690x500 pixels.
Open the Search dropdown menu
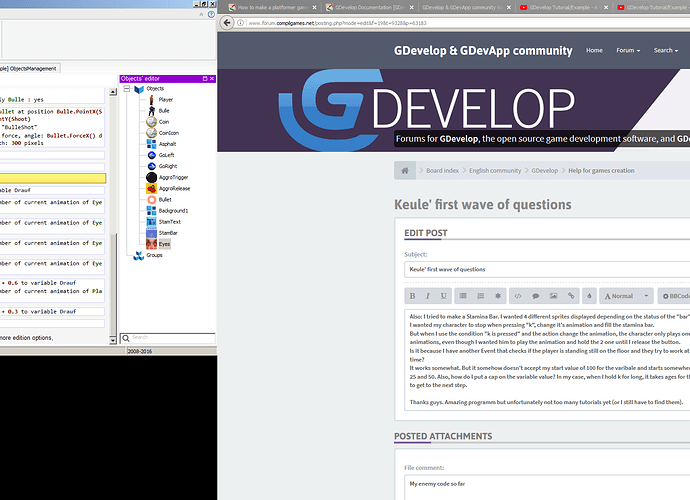pyautogui.click(x=666, y=50)
